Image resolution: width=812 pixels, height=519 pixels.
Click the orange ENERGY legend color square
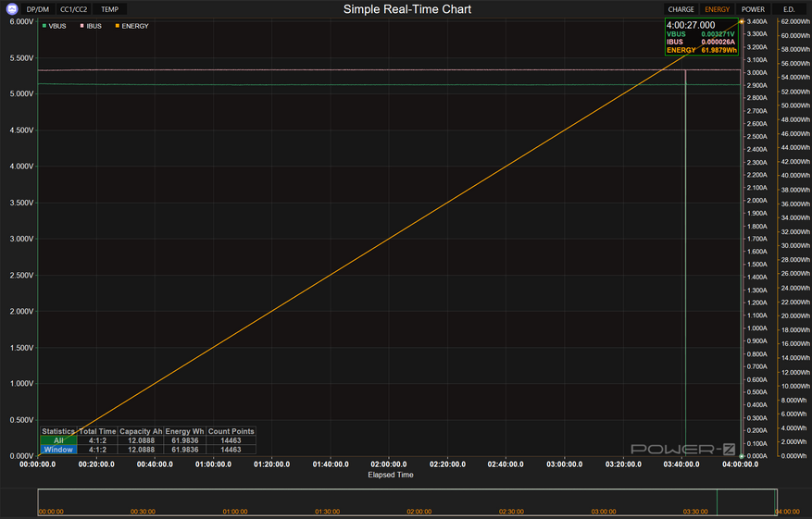click(116, 26)
